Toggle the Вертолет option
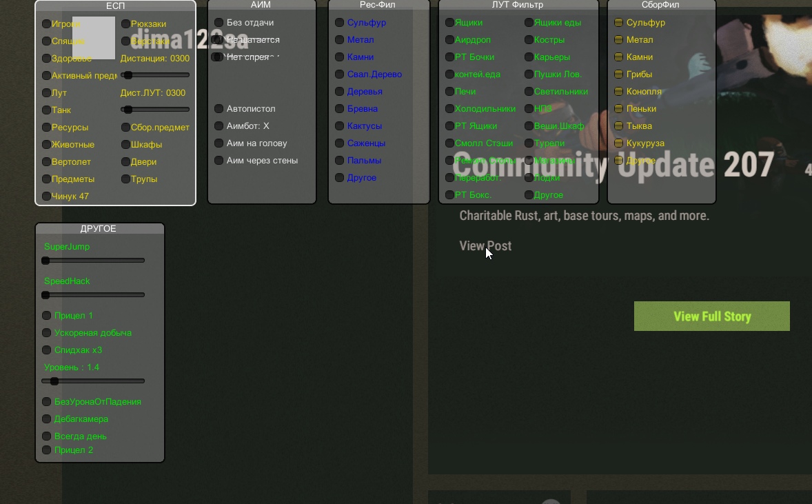This screenshot has width=812, height=504. [x=46, y=162]
